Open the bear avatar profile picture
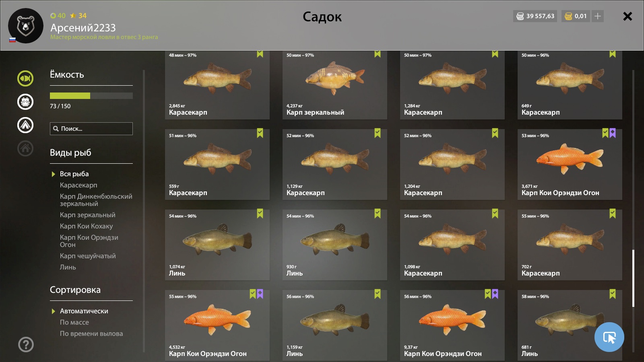Viewport: 644px width, 362px height. tap(26, 26)
